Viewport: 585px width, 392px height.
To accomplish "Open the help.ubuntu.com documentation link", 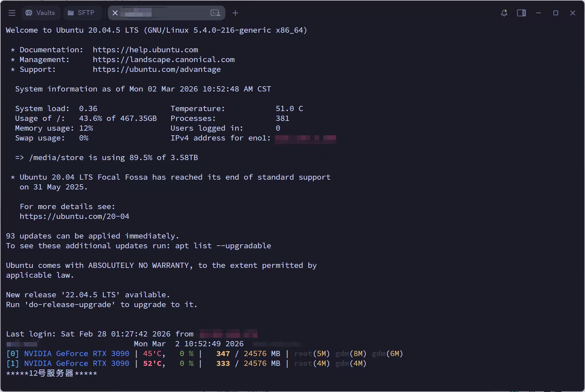I will pyautogui.click(x=145, y=50).
